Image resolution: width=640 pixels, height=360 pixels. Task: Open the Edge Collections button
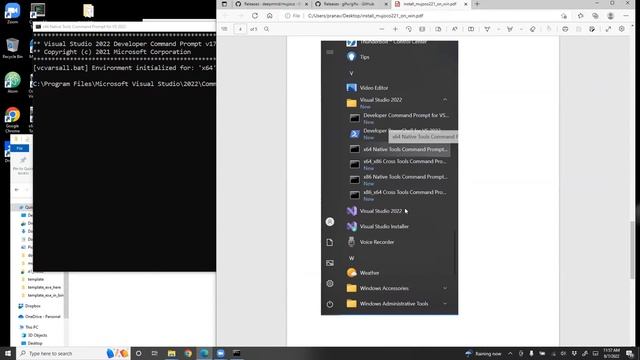[596, 16]
